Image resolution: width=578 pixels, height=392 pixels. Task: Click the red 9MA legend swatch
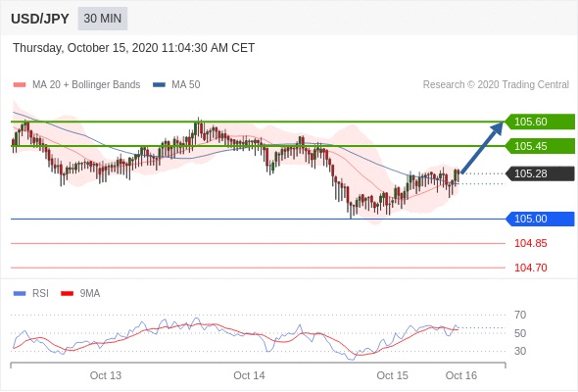click(67, 294)
